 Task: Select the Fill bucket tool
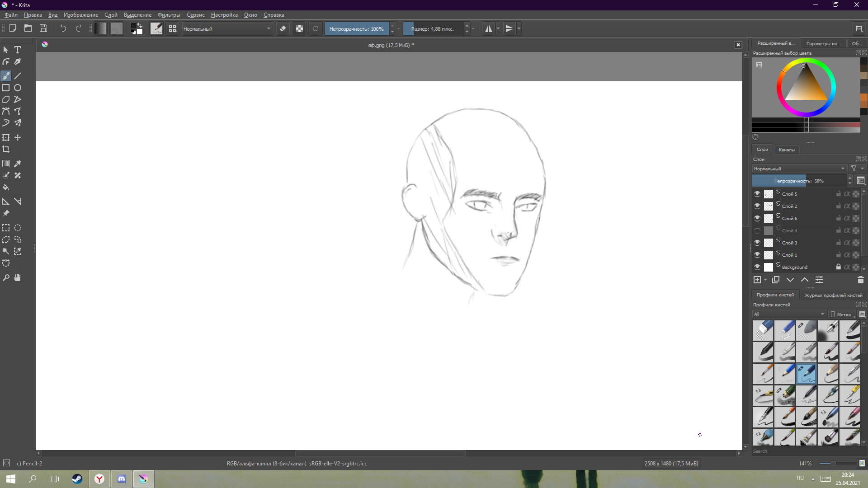[6, 187]
